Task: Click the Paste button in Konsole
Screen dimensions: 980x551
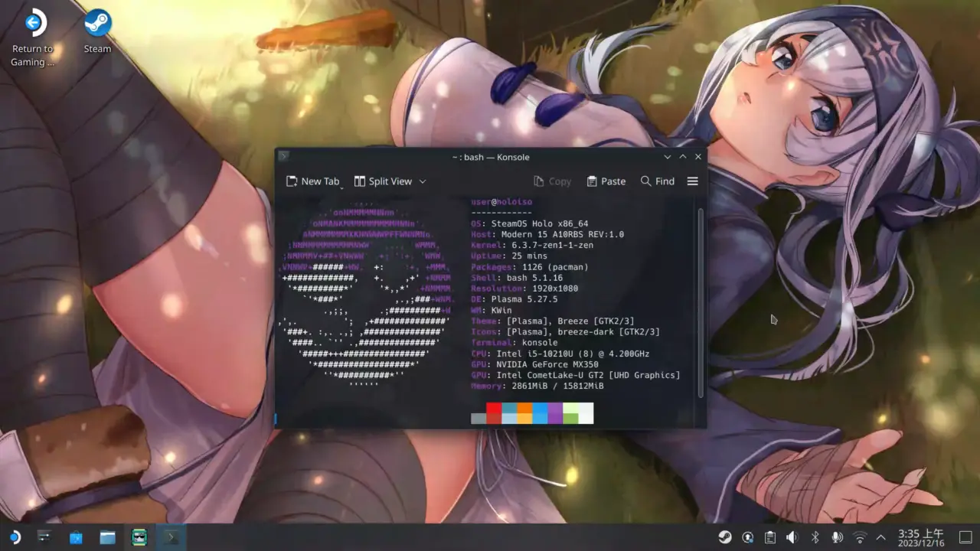Action: pyautogui.click(x=606, y=181)
